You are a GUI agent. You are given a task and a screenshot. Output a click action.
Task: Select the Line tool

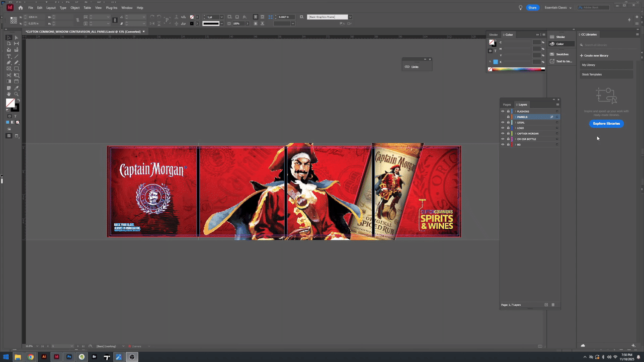(16, 56)
